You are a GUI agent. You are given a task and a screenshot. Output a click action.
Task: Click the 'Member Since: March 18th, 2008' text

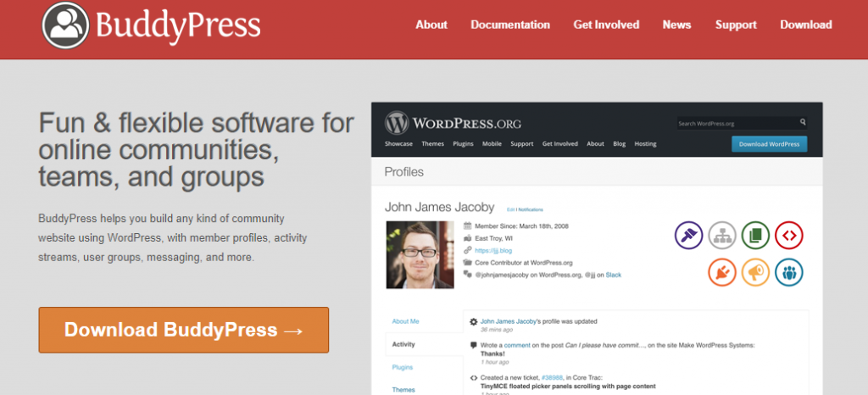(521, 225)
